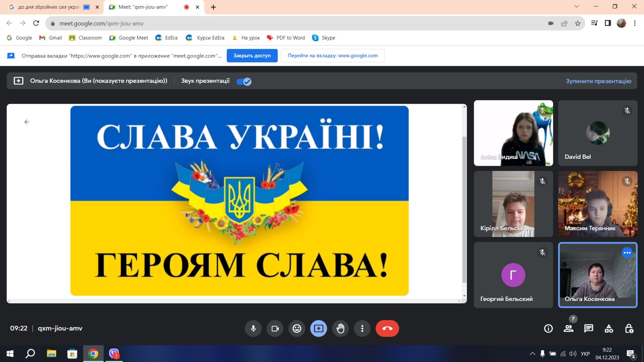Viewport: 644px width, 362px height.
Task: Turn off camera in Meet controls
Action: (275, 329)
